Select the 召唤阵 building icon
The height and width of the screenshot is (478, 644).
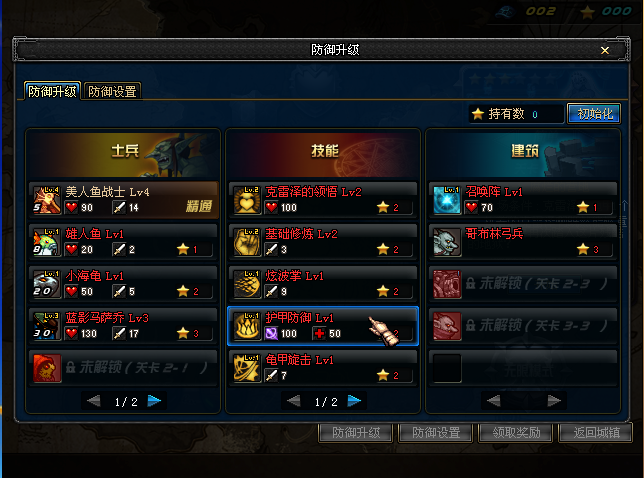point(447,200)
